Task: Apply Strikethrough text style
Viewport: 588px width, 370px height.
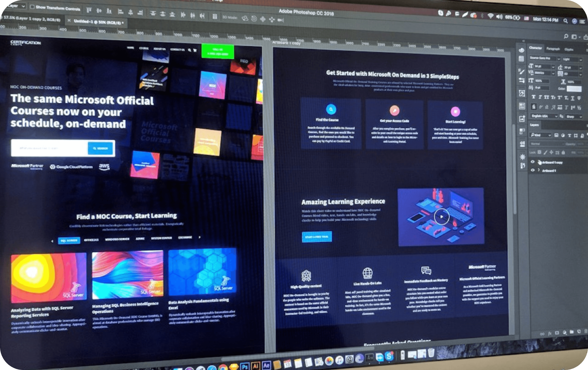Action: point(579,98)
